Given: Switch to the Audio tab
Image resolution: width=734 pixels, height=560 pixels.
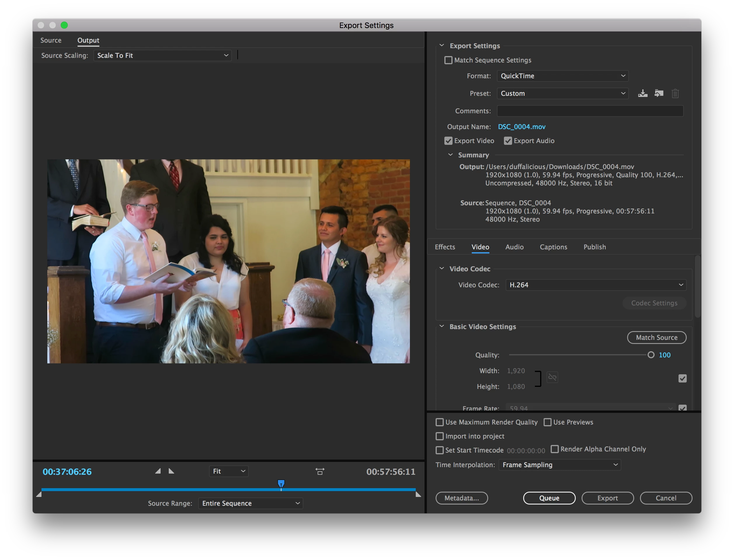Looking at the screenshot, I should (x=514, y=247).
